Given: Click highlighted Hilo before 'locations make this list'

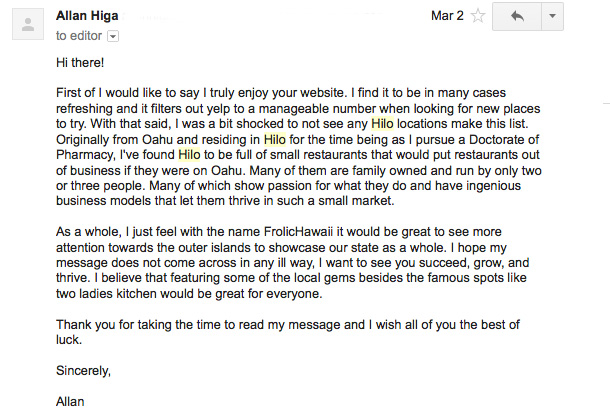Looking at the screenshot, I should (382, 124).
